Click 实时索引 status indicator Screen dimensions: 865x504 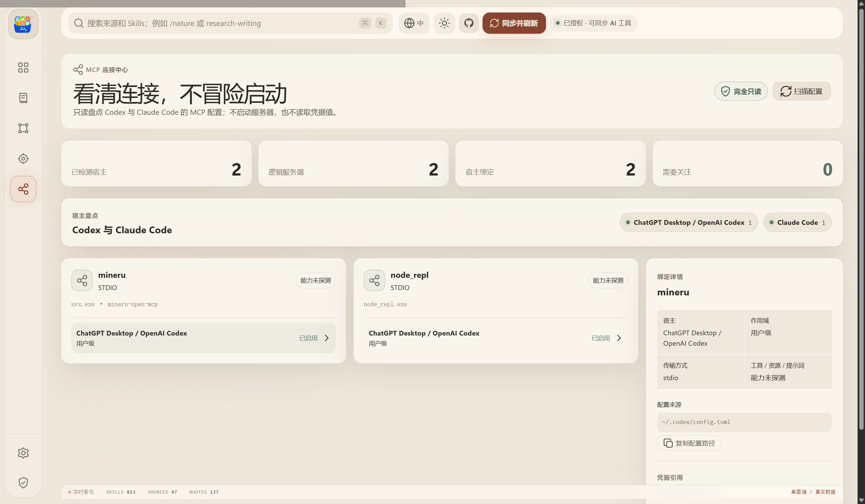[81, 492]
